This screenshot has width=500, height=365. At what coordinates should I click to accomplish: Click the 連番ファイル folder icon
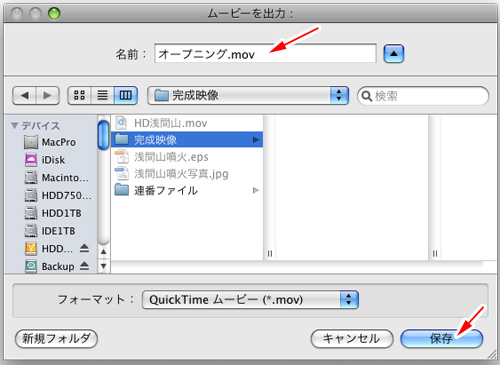tap(122, 190)
